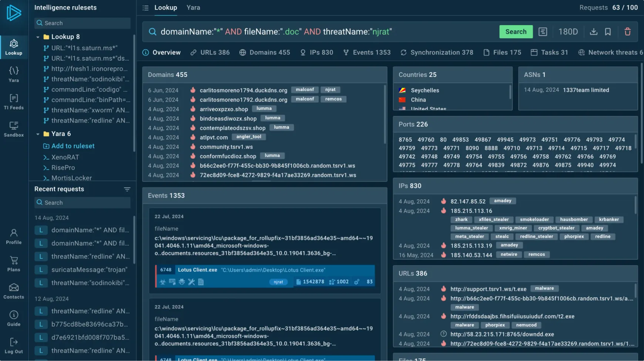Bookmark the current search query
Screen dimensions: 644x361
pyautogui.click(x=608, y=32)
